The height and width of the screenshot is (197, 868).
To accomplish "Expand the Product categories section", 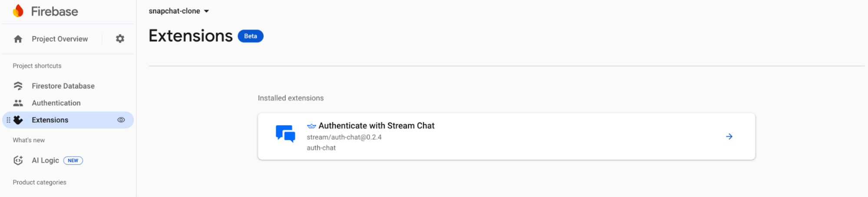I will 40,182.
